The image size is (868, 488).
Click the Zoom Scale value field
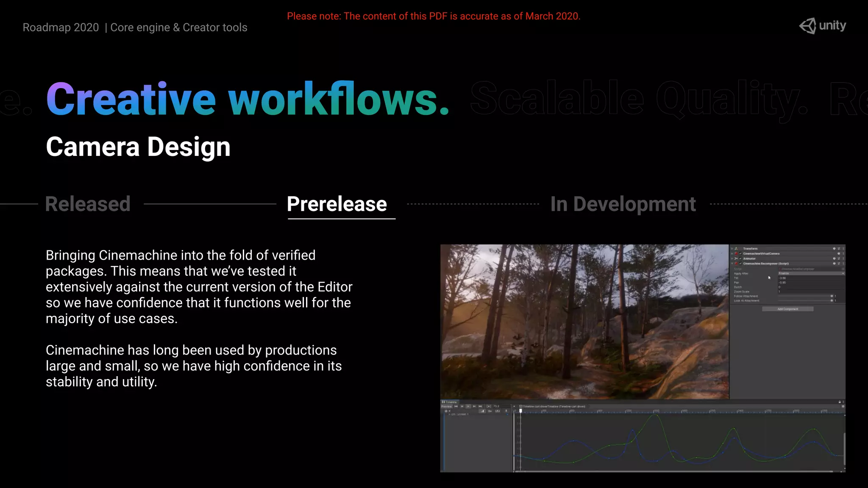tap(811, 291)
